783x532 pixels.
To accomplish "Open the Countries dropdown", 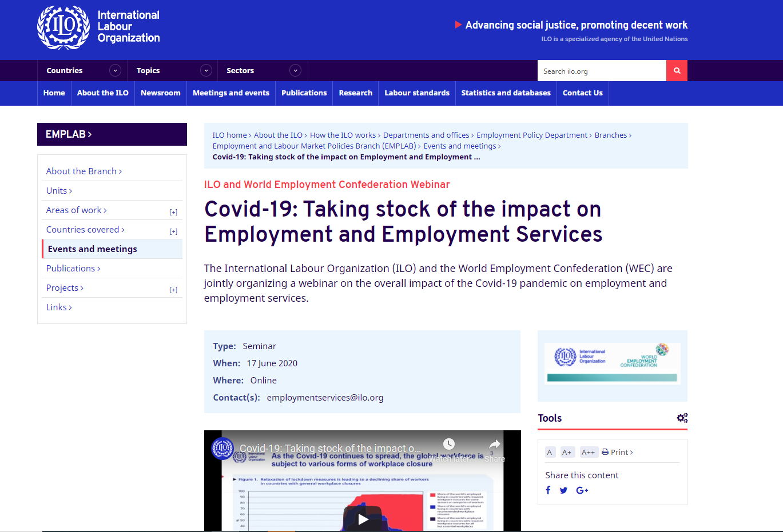I will pyautogui.click(x=115, y=71).
